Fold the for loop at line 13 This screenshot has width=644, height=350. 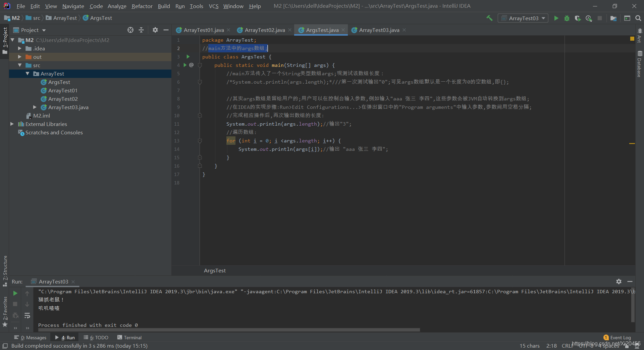tap(200, 141)
